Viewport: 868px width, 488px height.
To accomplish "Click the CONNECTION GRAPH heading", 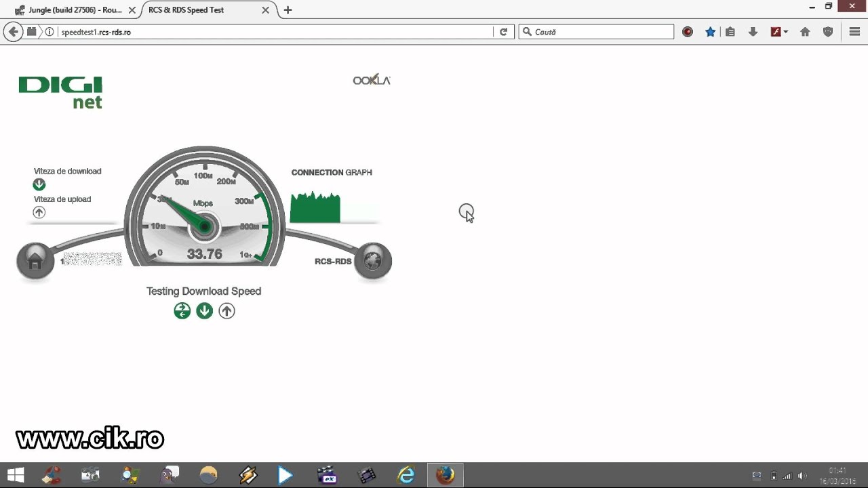I will click(332, 172).
